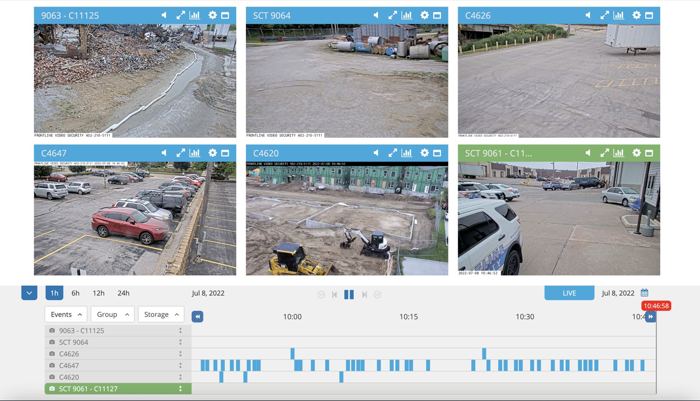Open analytics chart for 9063 - C11125
The width and height of the screenshot is (700, 401).
[195, 15]
